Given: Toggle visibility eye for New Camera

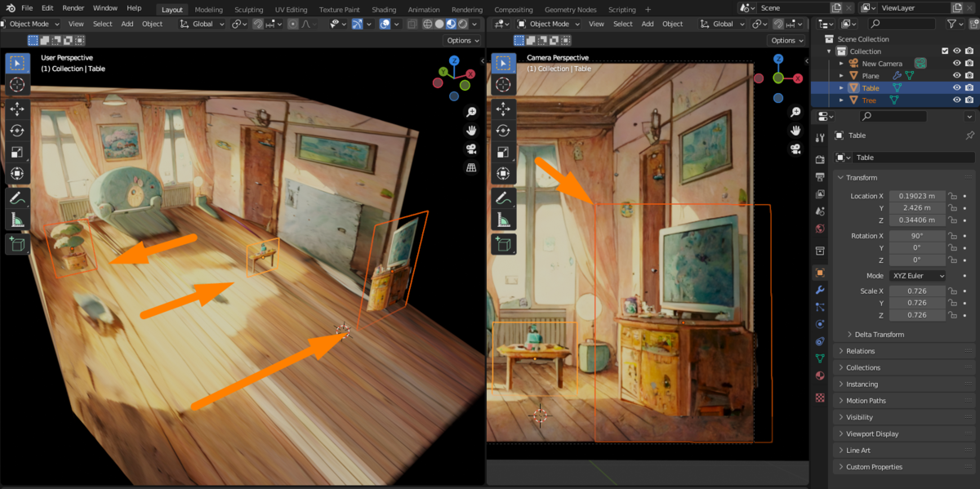Looking at the screenshot, I should [957, 63].
